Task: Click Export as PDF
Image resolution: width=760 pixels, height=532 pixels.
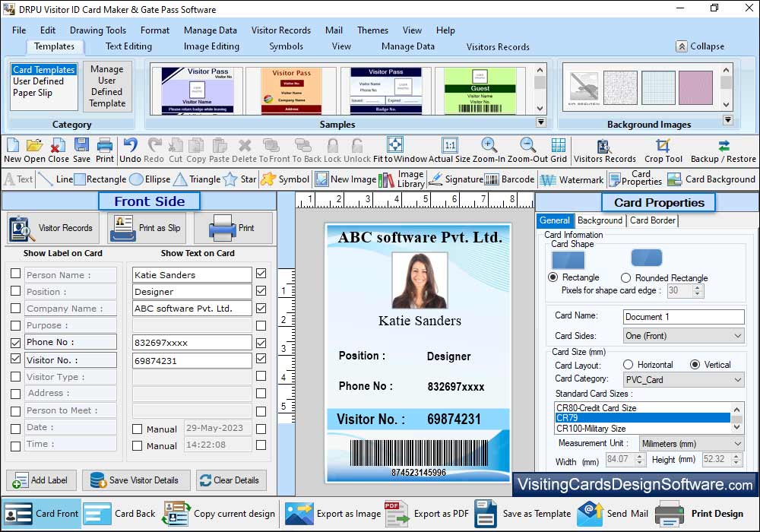Action: point(427,514)
